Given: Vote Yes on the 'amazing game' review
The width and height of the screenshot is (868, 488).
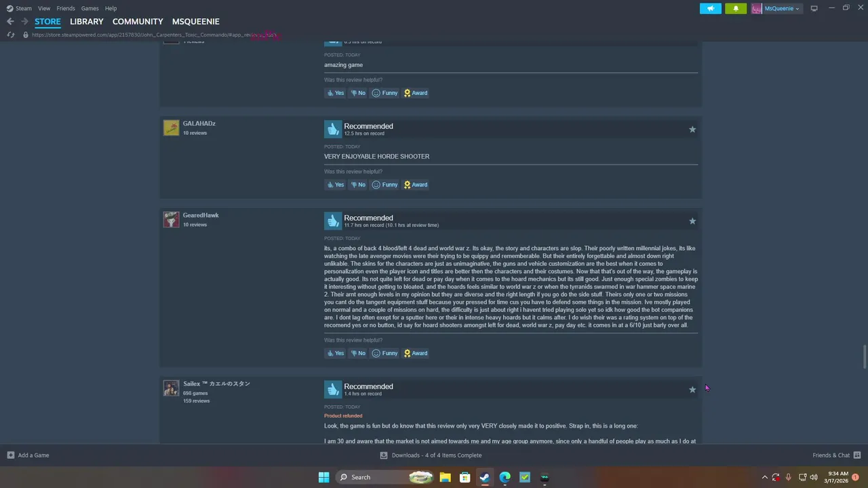Looking at the screenshot, I should pos(335,93).
